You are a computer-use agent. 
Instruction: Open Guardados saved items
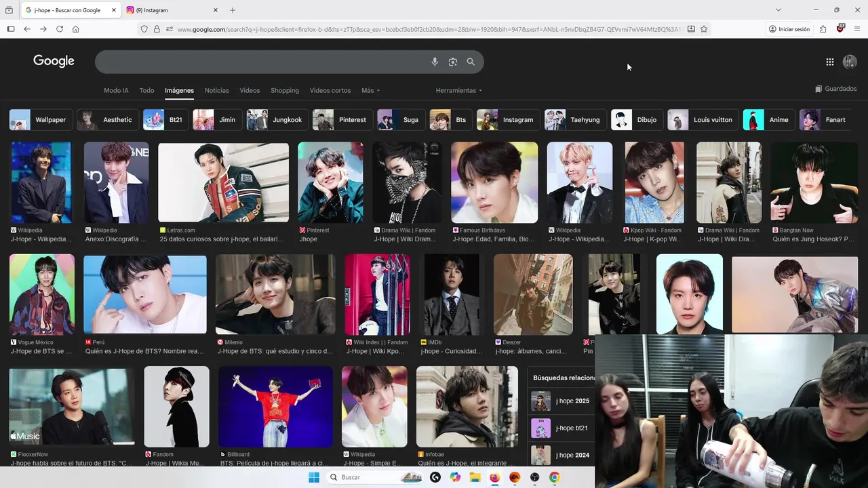pyautogui.click(x=836, y=89)
